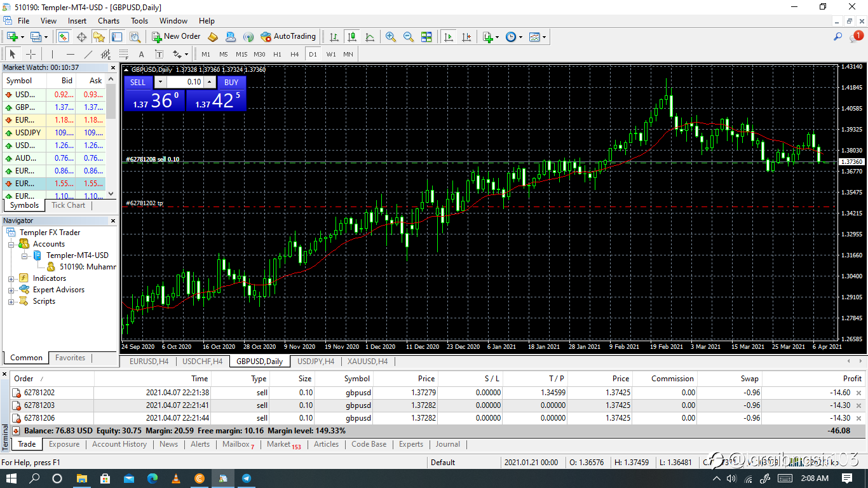
Task: Click the New Order button
Action: [x=176, y=37]
